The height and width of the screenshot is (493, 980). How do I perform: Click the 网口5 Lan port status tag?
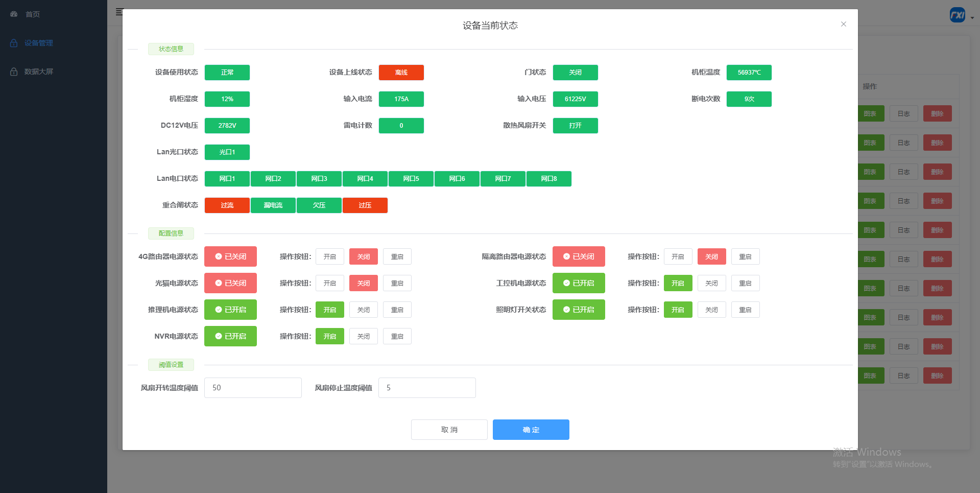point(411,179)
